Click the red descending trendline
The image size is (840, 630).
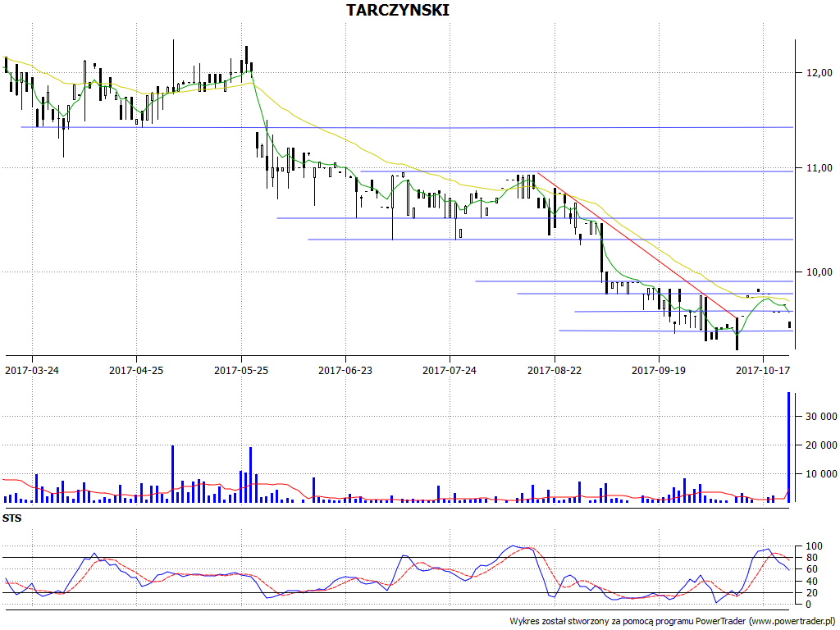point(637,245)
